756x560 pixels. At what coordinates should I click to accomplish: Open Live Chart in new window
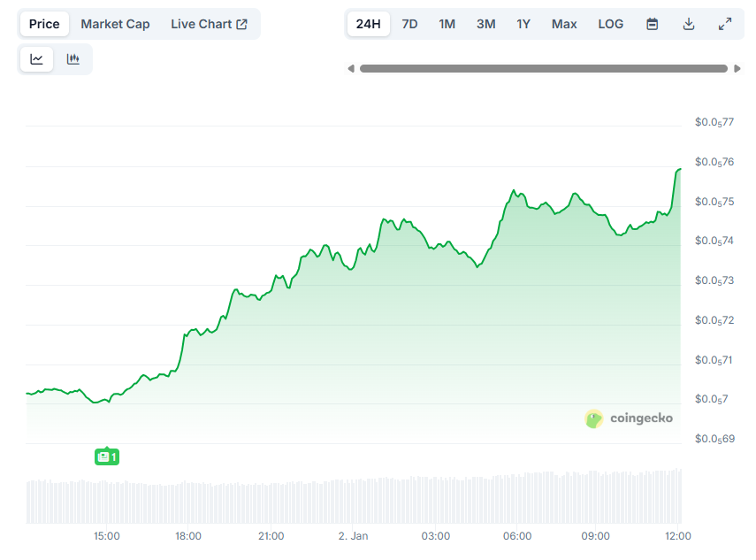coord(209,24)
